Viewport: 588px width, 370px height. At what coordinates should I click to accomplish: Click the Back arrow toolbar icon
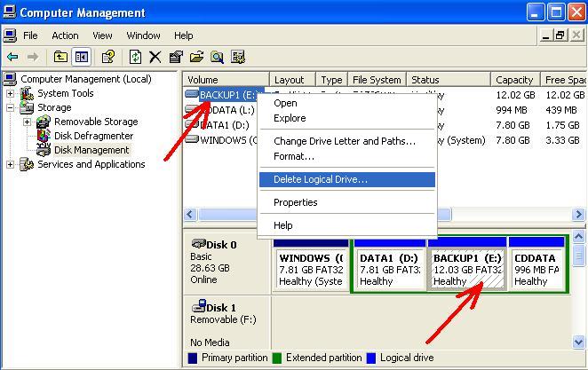click(x=12, y=57)
